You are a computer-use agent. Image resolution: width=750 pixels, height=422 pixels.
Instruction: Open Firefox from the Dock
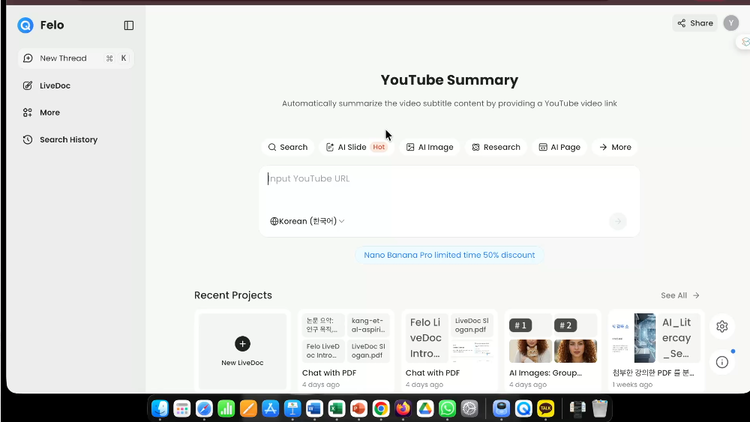coord(403,409)
